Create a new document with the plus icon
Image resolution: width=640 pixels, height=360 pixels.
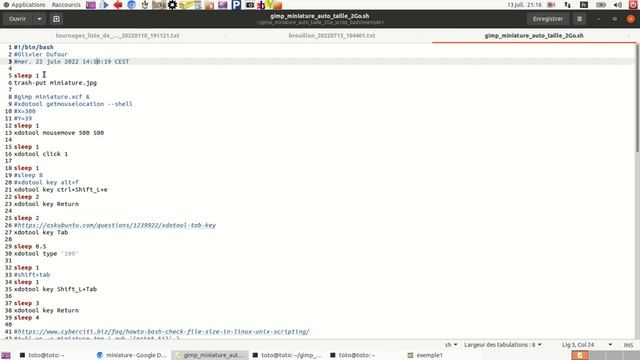click(x=56, y=19)
